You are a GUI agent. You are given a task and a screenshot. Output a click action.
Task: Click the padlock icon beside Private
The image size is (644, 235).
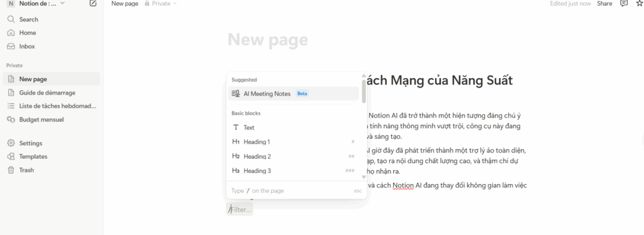(147, 3)
